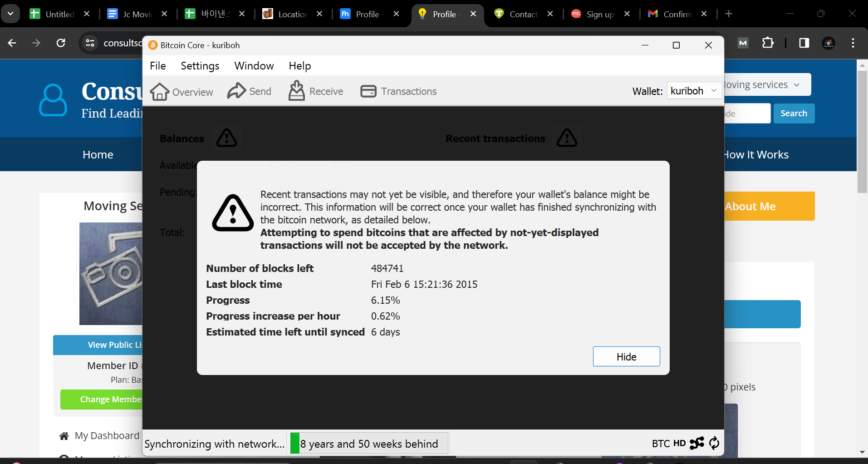Screen dimensions: 868x464
Task: Hide the synchronization warning overlay
Action: 626,357
